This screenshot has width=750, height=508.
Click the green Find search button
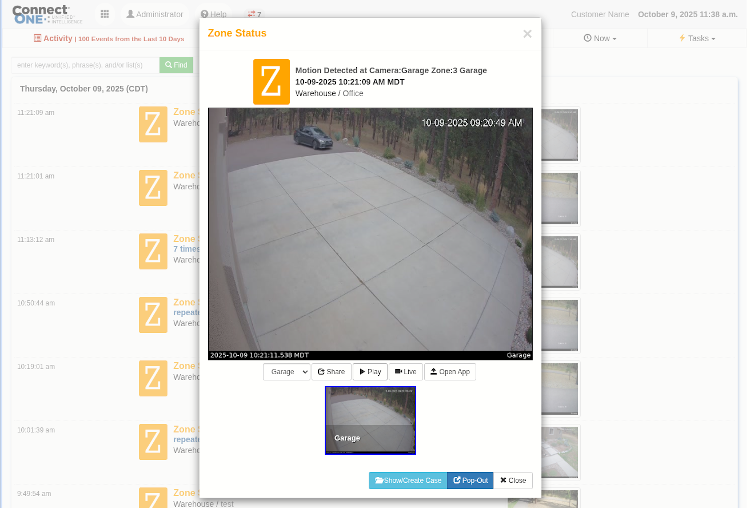coord(176,65)
